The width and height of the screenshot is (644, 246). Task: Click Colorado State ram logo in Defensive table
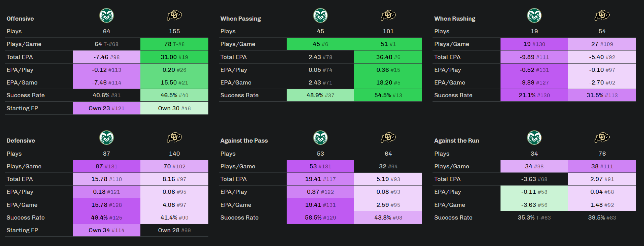pos(106,138)
